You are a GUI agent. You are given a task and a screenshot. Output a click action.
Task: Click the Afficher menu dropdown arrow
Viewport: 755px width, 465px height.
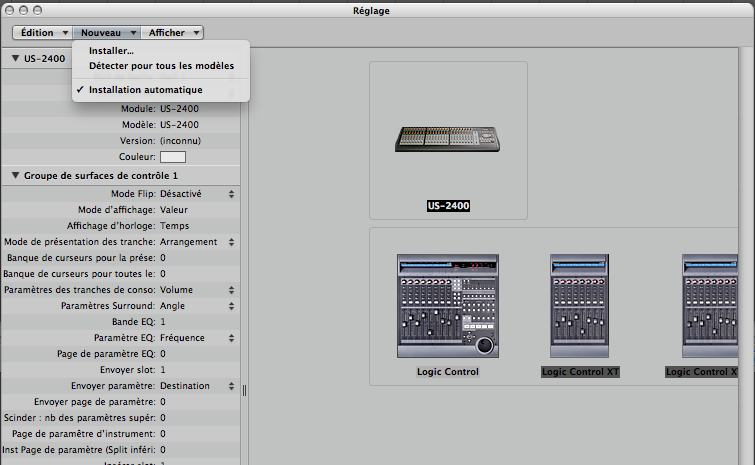(x=196, y=33)
